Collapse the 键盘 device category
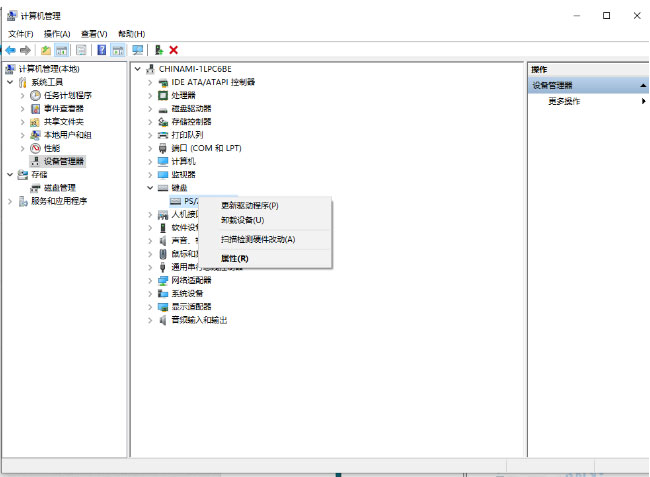 (151, 187)
